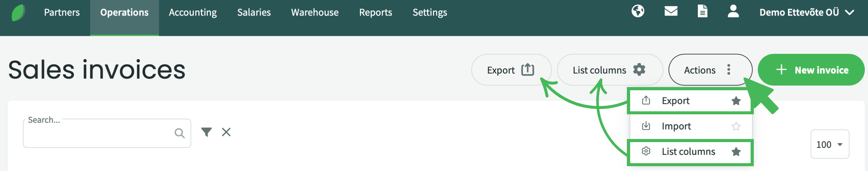
Task: Toggle favorite star for Export
Action: 736,101
